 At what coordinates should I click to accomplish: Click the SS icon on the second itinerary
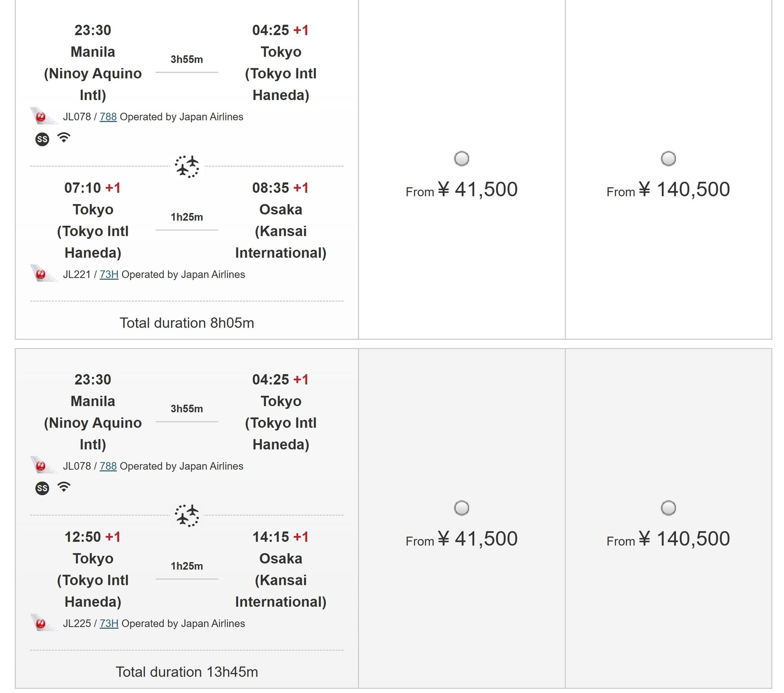pyautogui.click(x=43, y=488)
